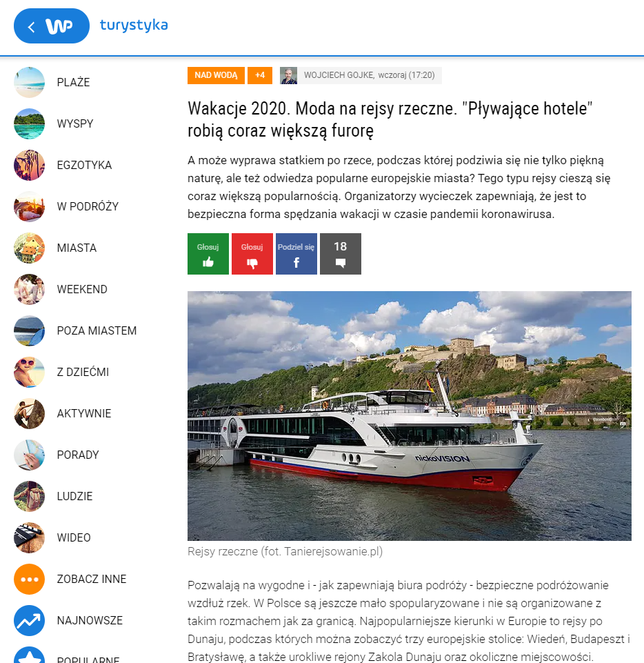644x663 pixels.
Task: Click the +4 tags badge
Action: (260, 75)
